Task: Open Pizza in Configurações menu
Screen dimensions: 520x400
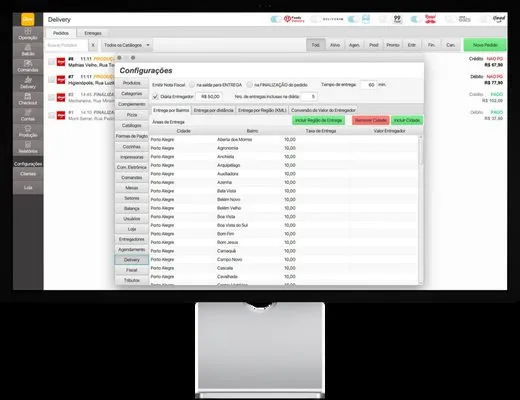Action: [132, 115]
